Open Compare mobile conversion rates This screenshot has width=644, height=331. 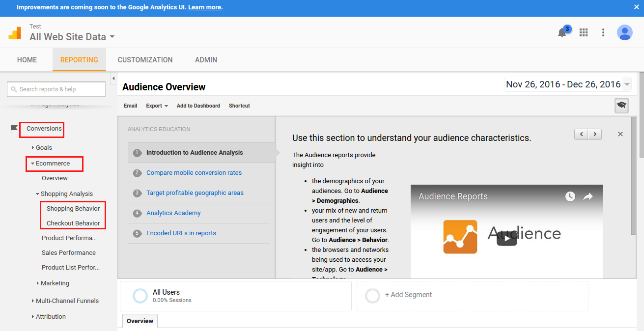click(x=194, y=173)
